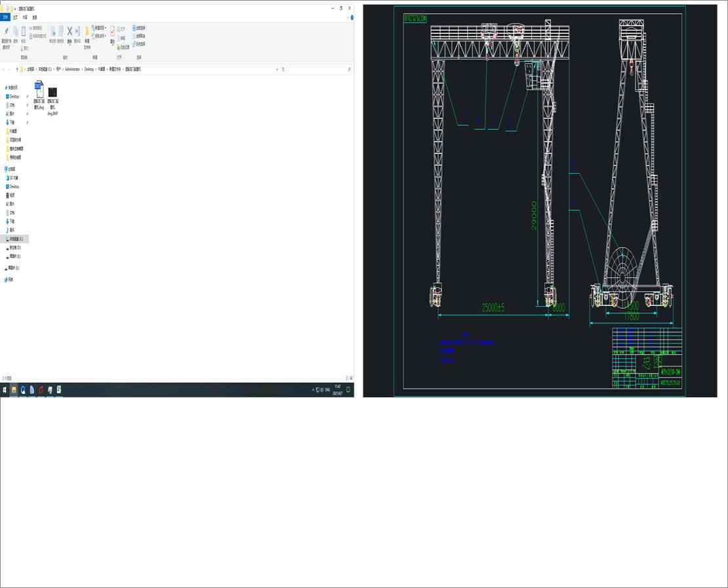
Task: Click the Pin to Quick access ribbon icon
Action: tap(6, 31)
